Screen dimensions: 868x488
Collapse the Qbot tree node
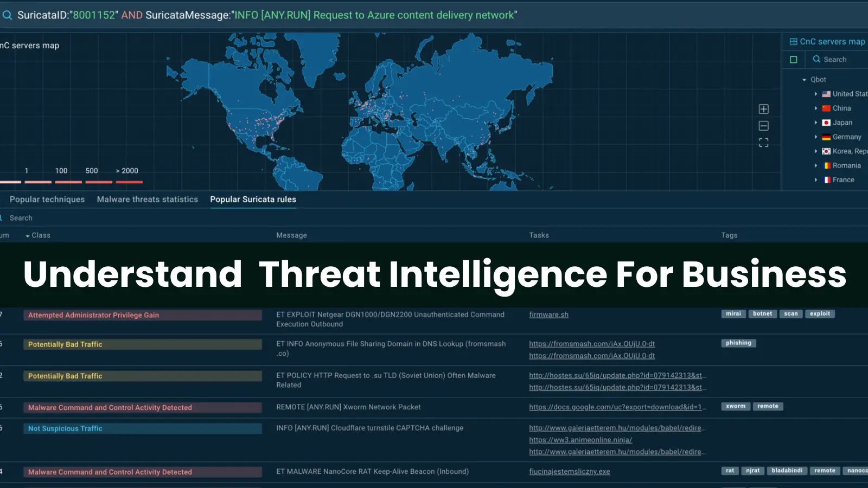coord(804,80)
